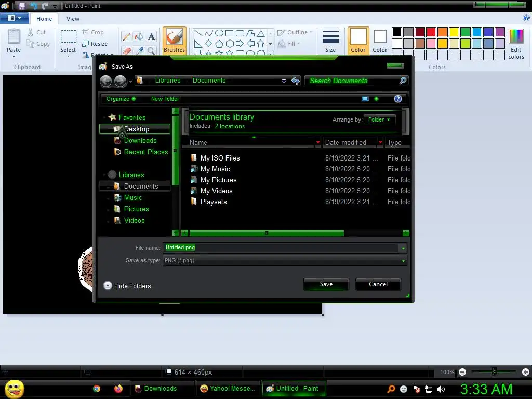
Task: Switch to the View ribbon tab
Action: [x=73, y=19]
